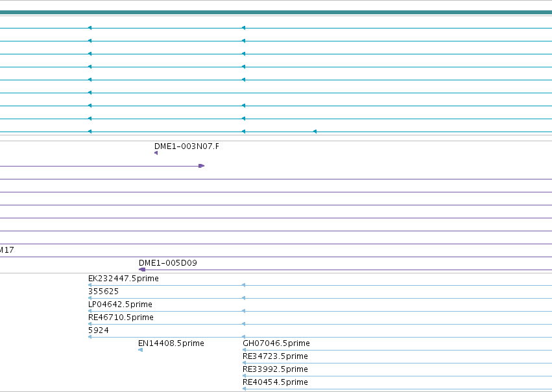
Task: Click the purple arrow glyph beside DME1-005D09 feature
Action: tap(142, 270)
